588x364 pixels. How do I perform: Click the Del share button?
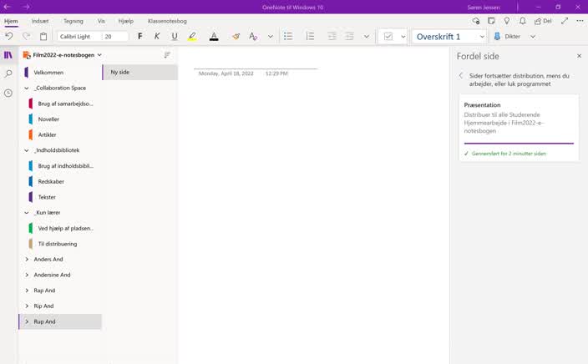543,21
